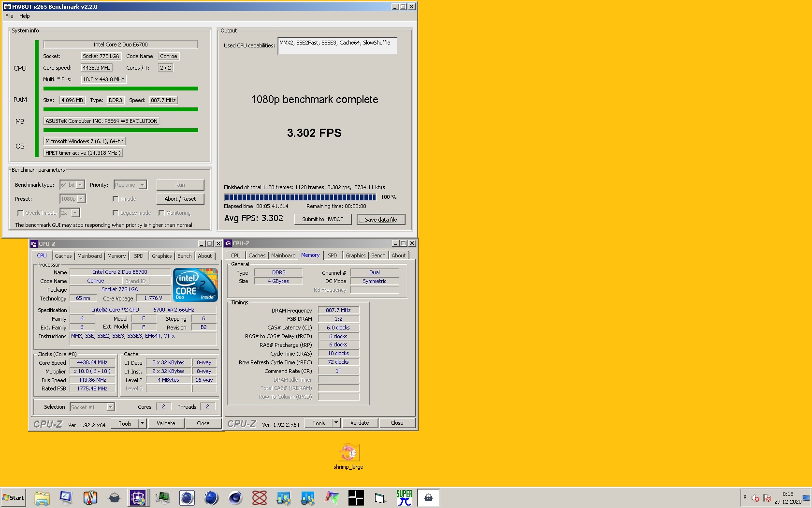Launch the dark Cinema 4D sphere icon
The image size is (812, 508).
(x=235, y=498)
